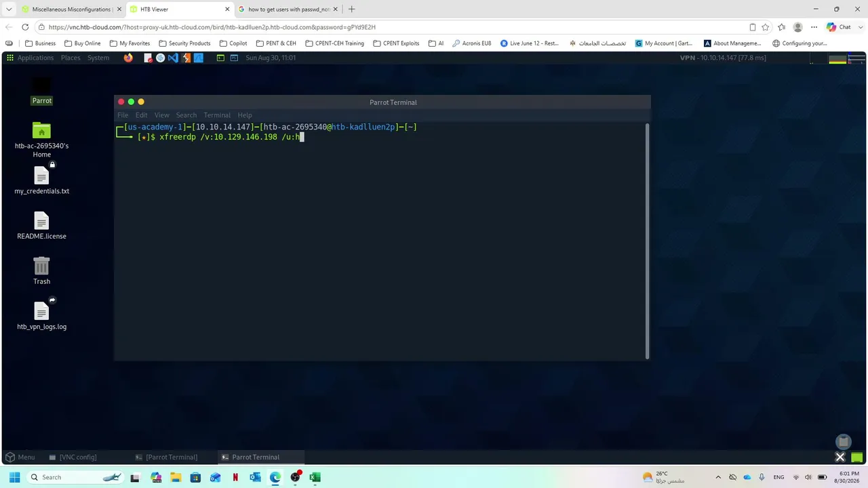The image size is (868, 488).
Task: Switch to the [VNC config] taskbar entry
Action: (x=72, y=457)
